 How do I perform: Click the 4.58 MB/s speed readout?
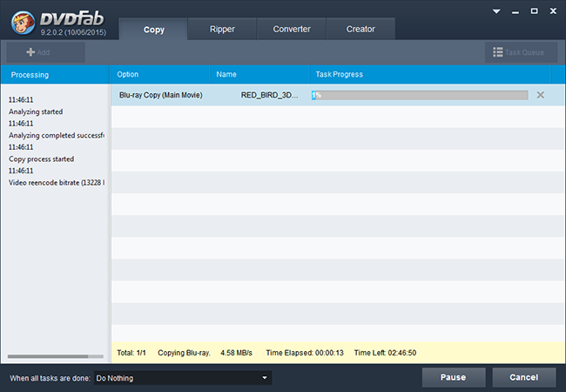tap(237, 353)
